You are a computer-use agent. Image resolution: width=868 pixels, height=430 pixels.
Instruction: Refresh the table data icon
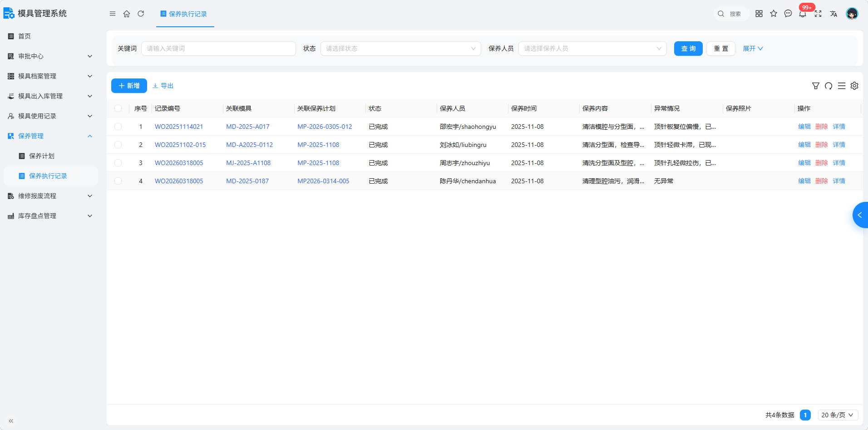click(x=829, y=86)
